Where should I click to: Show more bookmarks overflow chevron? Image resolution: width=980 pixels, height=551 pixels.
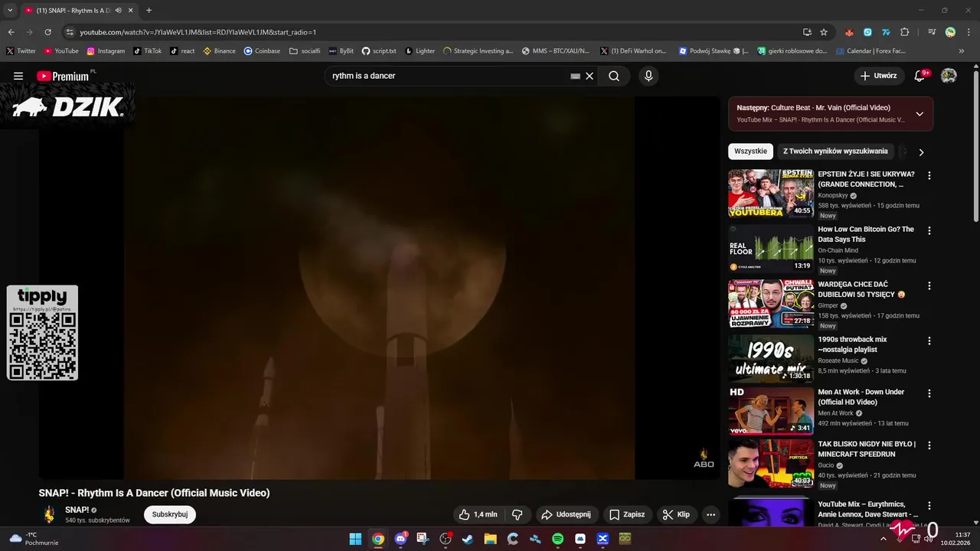click(x=962, y=51)
